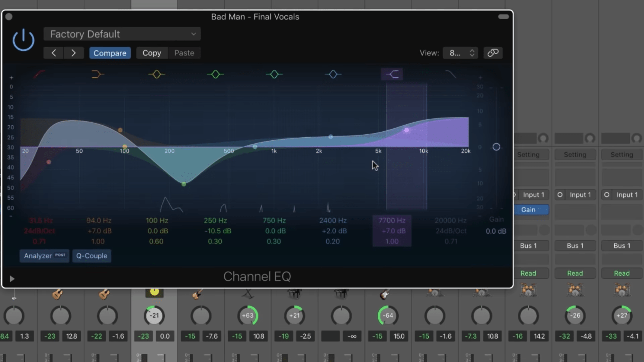Drag the 250 Hz gain slider node
Screen dimensions: 644x362
point(184,184)
